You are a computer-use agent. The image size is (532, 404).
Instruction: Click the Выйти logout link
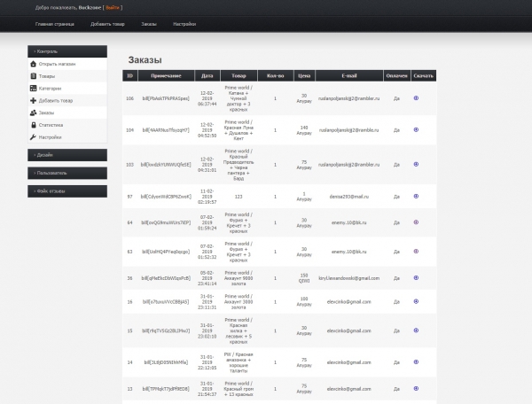[x=113, y=7]
